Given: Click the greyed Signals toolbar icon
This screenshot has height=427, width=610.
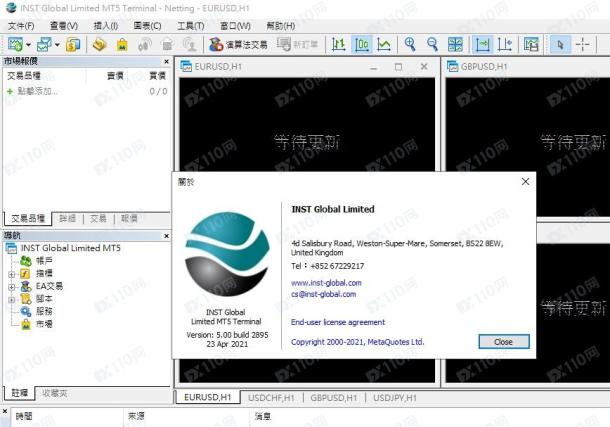Looking at the screenshot, I should pyautogui.click(x=145, y=44).
